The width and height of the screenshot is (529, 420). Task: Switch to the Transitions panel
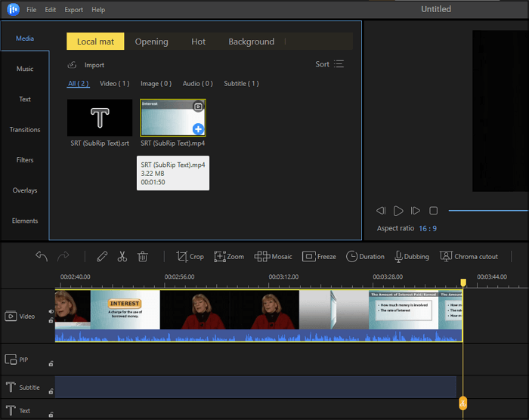(x=25, y=130)
